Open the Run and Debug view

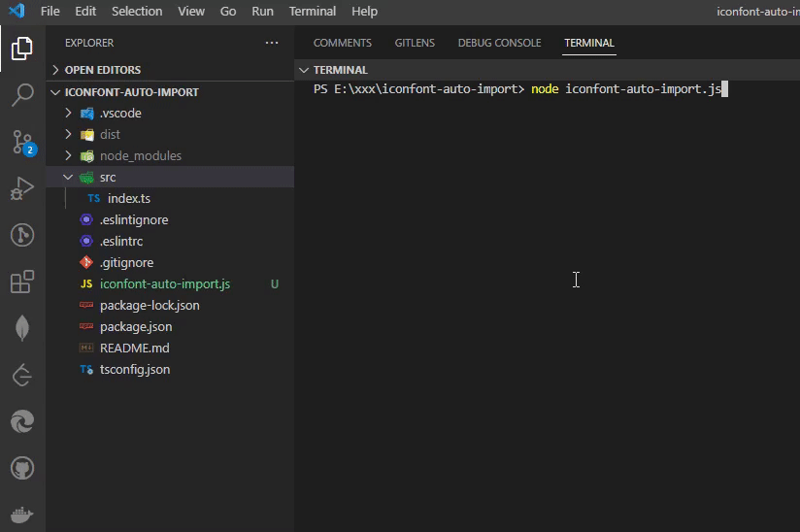pyautogui.click(x=22, y=188)
